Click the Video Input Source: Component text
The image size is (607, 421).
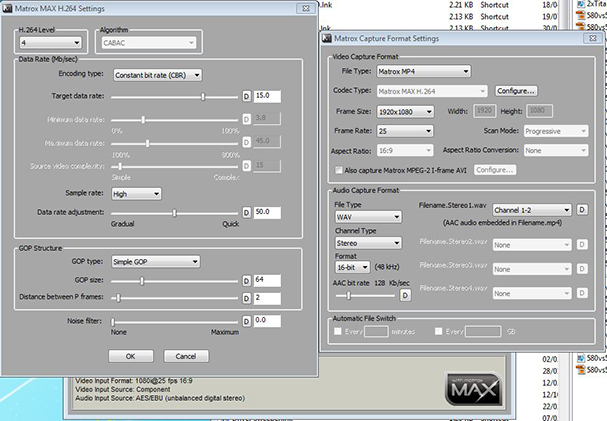123,389
